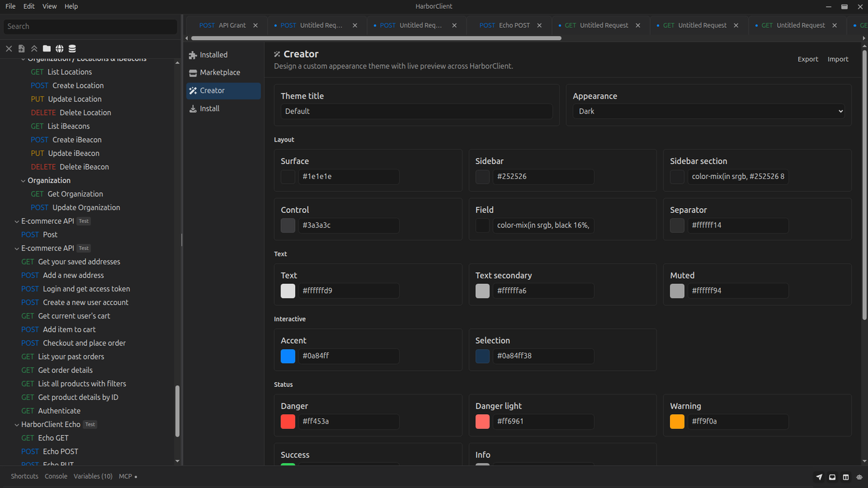The width and height of the screenshot is (868, 488).
Task: Open the Appearance dropdown showing Dark
Action: tap(709, 111)
